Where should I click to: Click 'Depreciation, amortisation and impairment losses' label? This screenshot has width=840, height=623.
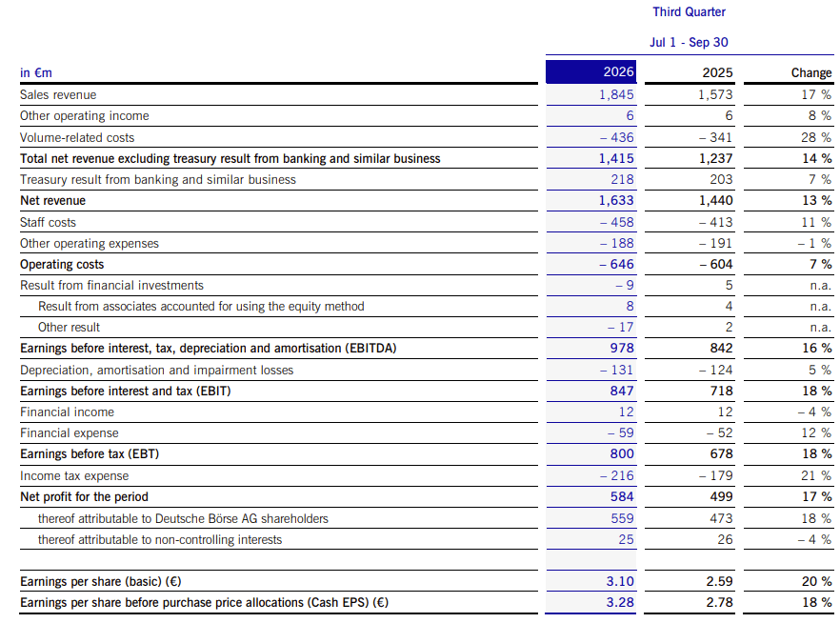click(x=157, y=371)
